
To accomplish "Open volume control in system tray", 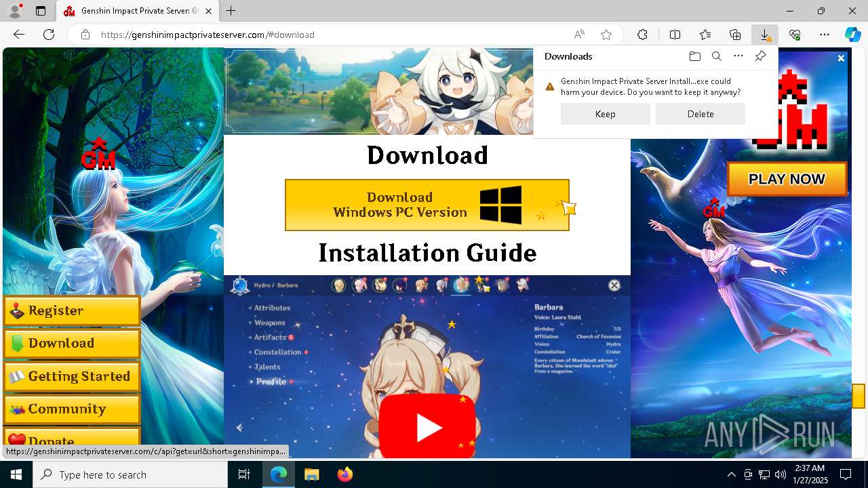I will click(x=781, y=474).
